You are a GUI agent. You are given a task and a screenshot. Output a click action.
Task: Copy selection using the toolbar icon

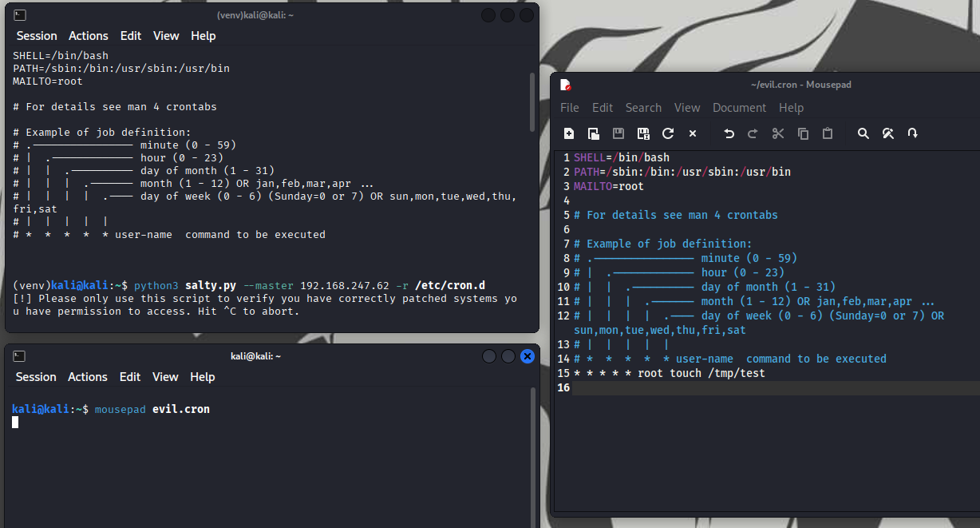[803, 133]
